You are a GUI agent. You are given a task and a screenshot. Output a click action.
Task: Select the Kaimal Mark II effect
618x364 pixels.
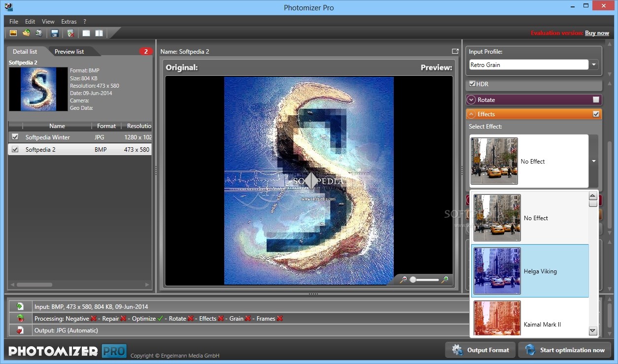[x=530, y=318]
